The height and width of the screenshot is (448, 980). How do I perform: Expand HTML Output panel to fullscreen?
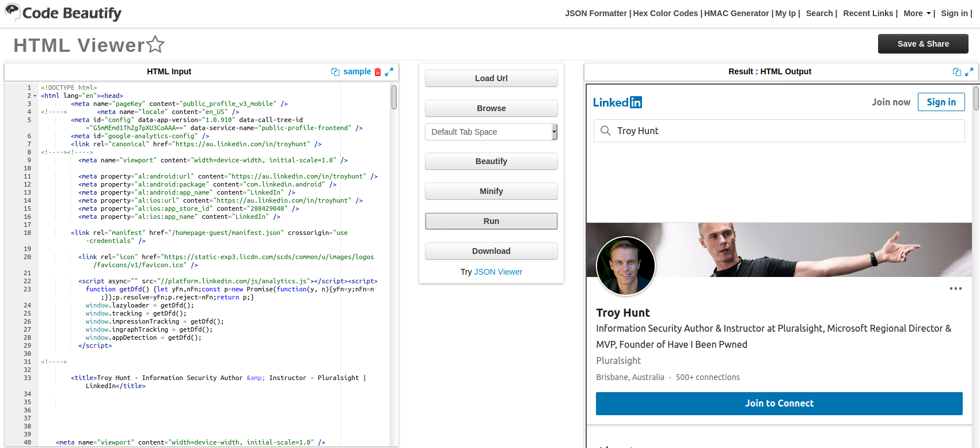[969, 72]
